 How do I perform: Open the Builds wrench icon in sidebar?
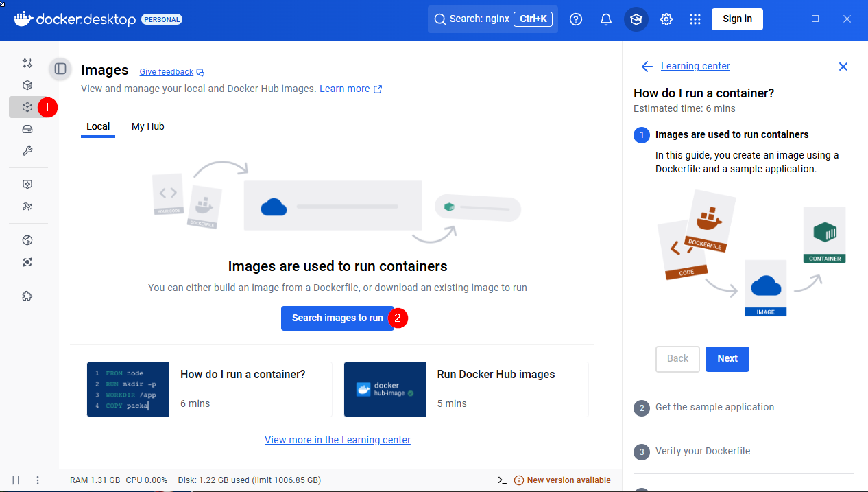(27, 151)
